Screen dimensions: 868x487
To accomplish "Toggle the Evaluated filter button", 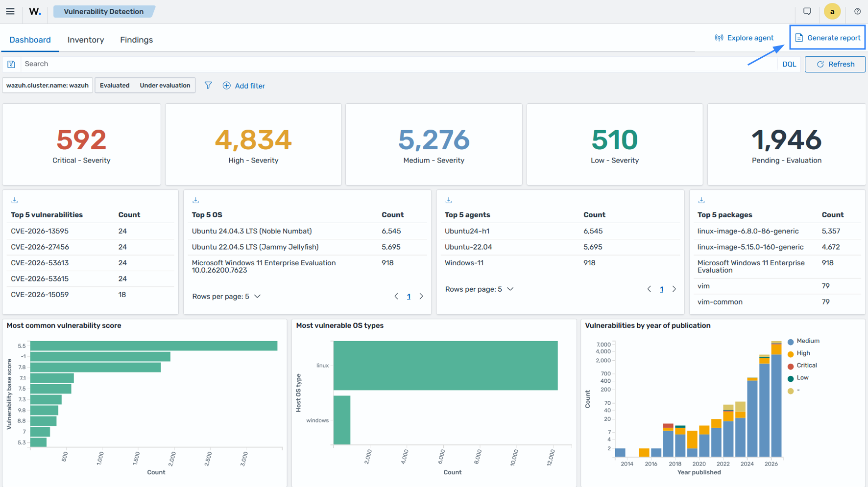I will (115, 85).
